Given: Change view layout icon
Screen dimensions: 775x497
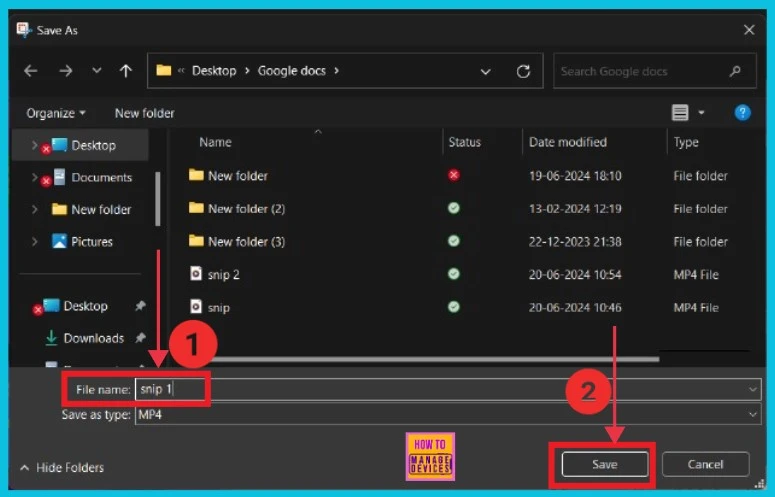Looking at the screenshot, I should click(680, 113).
